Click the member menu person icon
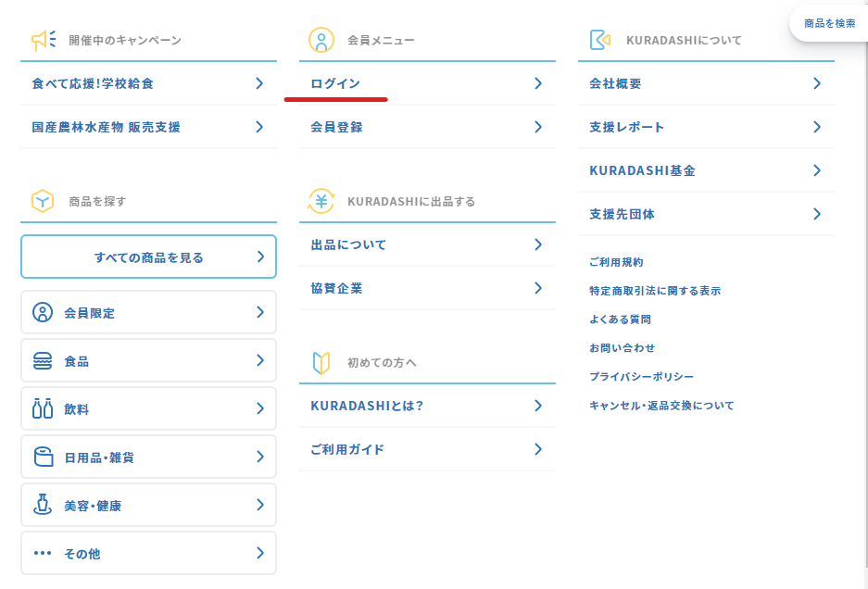The image size is (868, 589). tap(321, 40)
